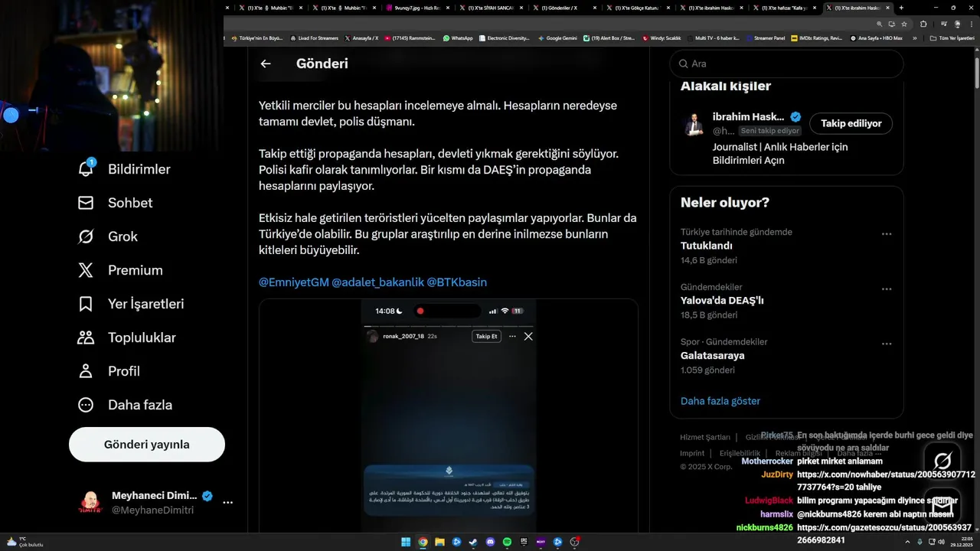Open the @BTKbasin mention

tap(457, 282)
